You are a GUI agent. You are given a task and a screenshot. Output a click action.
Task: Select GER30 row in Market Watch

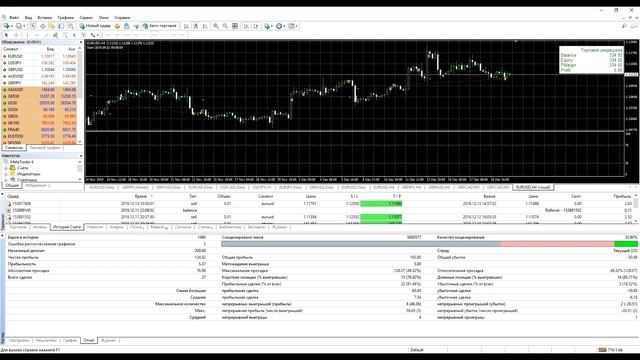[40, 96]
